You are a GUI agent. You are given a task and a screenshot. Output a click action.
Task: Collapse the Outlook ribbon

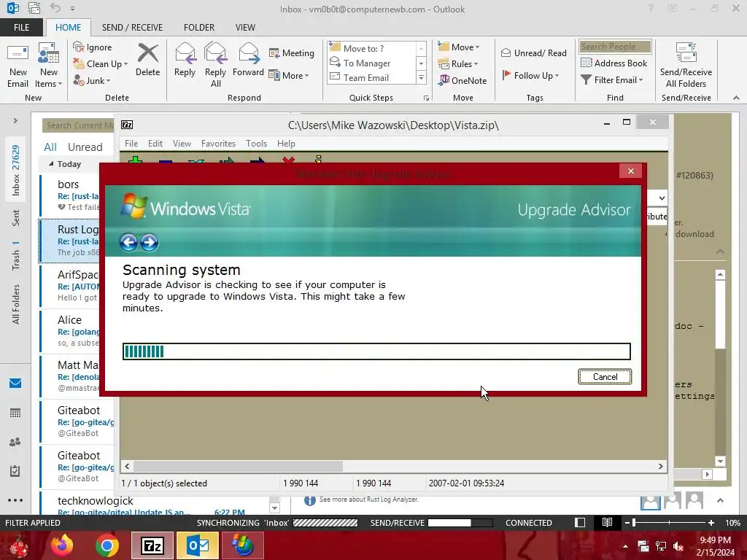click(736, 98)
